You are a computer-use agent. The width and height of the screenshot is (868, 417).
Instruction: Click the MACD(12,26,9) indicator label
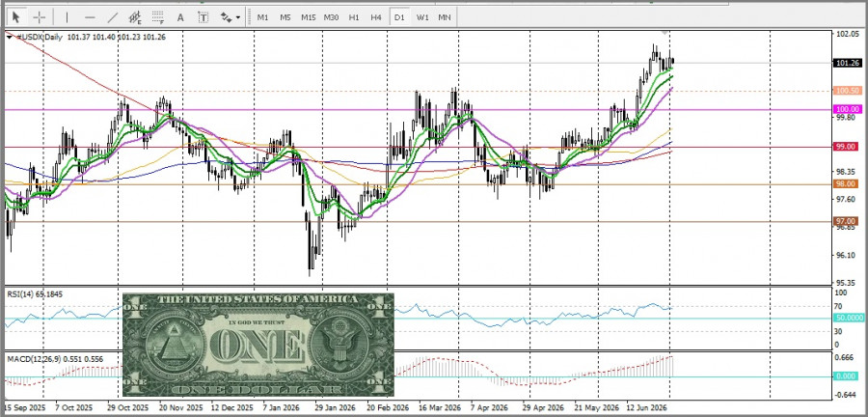pos(55,359)
